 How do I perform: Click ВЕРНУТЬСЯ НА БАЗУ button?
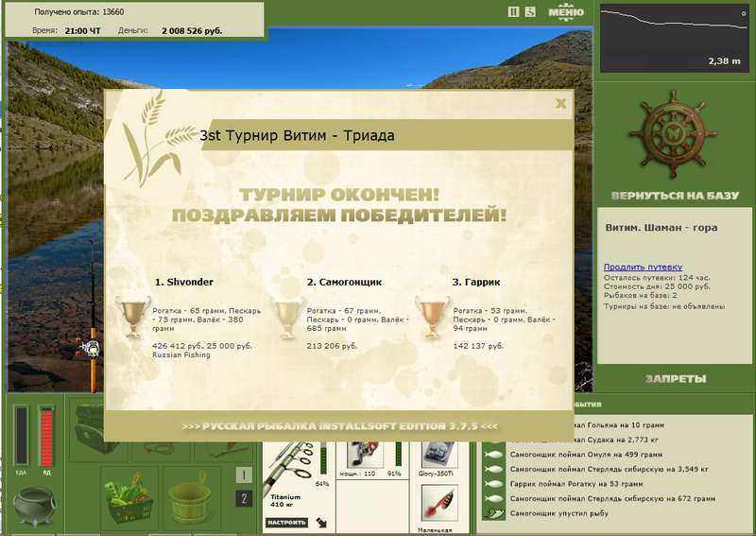point(675,196)
